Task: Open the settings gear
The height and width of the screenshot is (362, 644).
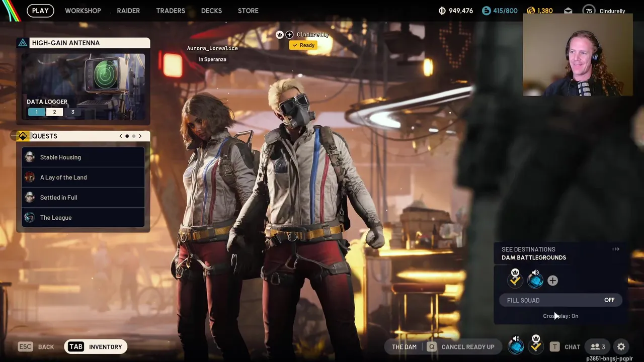Action: click(x=621, y=347)
